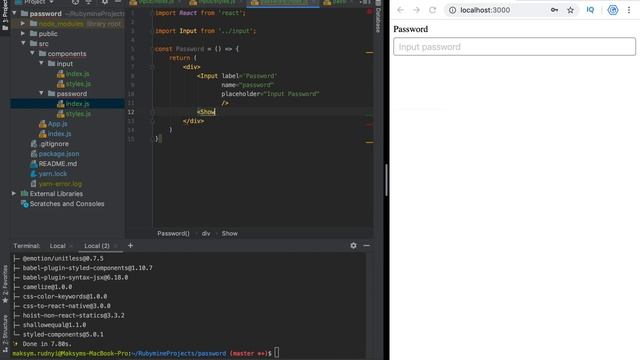Click the IQ browser extension
640x360 pixels.
click(590, 10)
